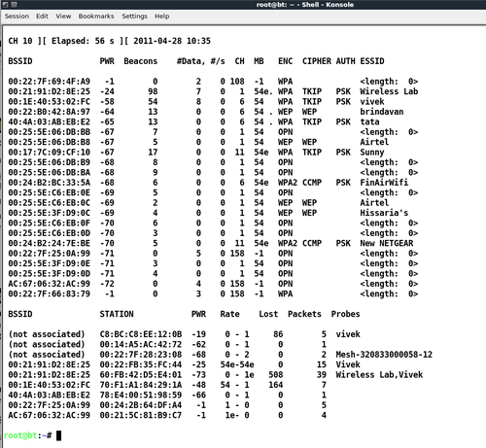Click the terminal cursor after root@bt prompt
The height and width of the screenshot is (448, 486).
[58, 435]
